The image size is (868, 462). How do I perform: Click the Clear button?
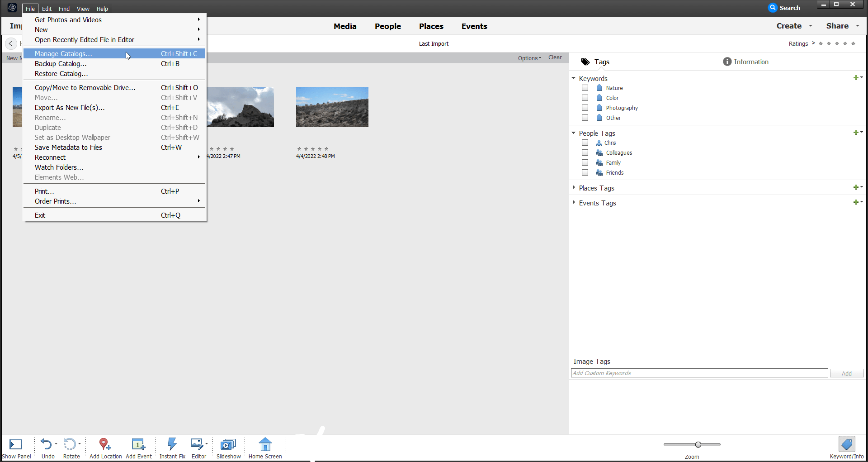pos(555,57)
